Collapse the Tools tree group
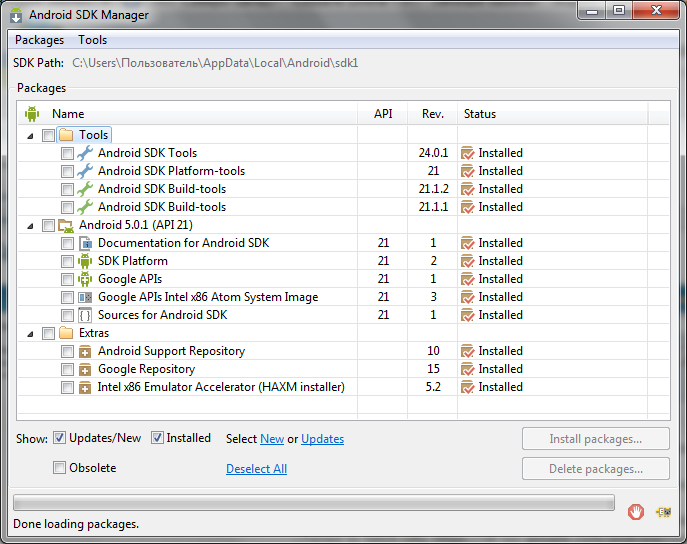This screenshot has width=687, height=544. pos(30,136)
